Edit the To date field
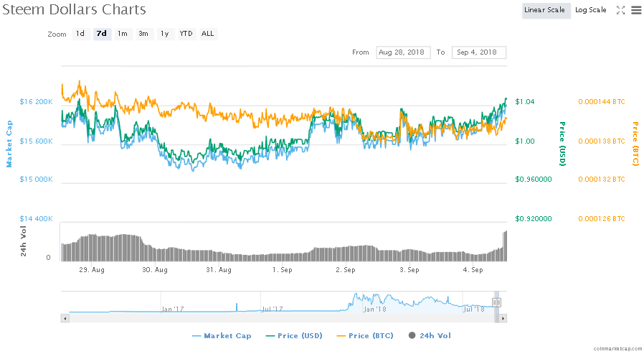 click(x=478, y=52)
